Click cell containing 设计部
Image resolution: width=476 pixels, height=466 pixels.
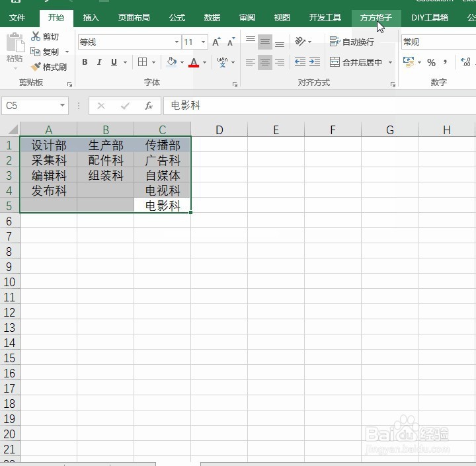click(x=48, y=145)
